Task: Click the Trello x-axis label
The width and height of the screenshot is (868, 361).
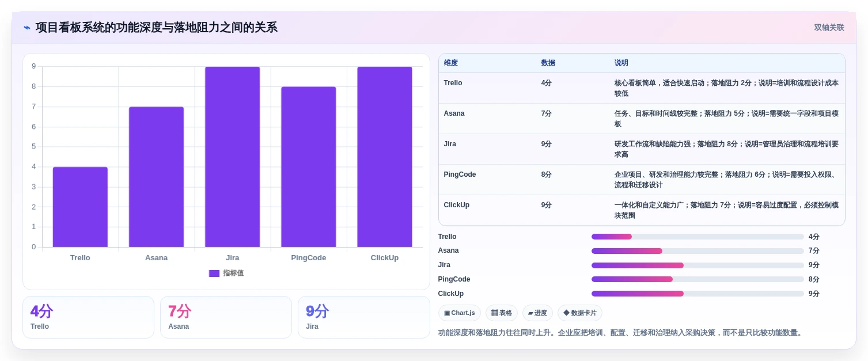Action: (x=80, y=258)
